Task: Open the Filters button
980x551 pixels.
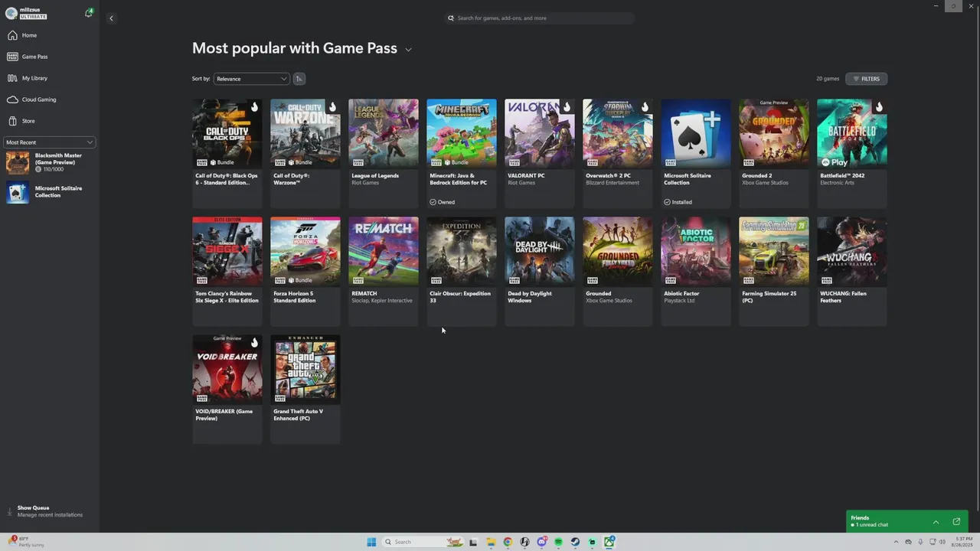Action: coord(866,79)
